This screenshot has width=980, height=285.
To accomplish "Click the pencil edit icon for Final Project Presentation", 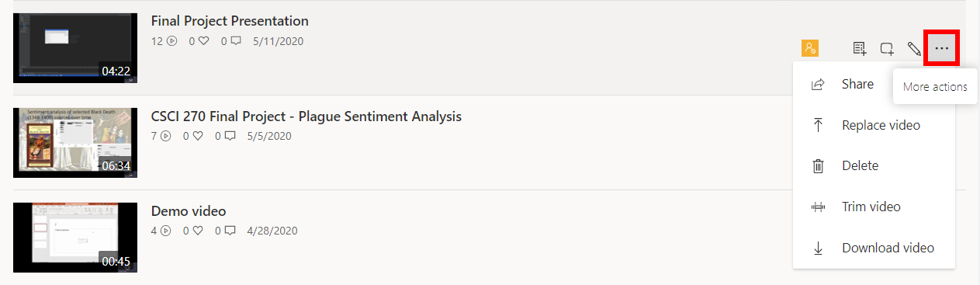I will [x=914, y=49].
